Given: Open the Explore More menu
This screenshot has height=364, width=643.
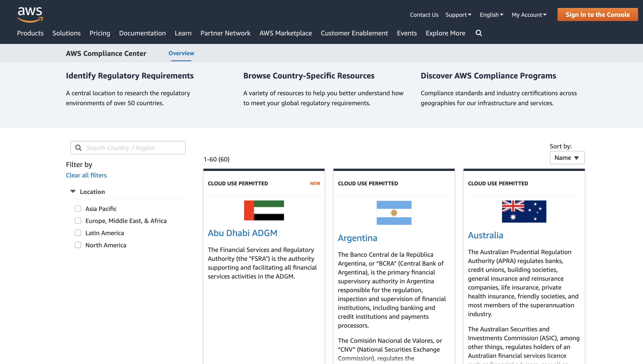Looking at the screenshot, I should pyautogui.click(x=445, y=33).
